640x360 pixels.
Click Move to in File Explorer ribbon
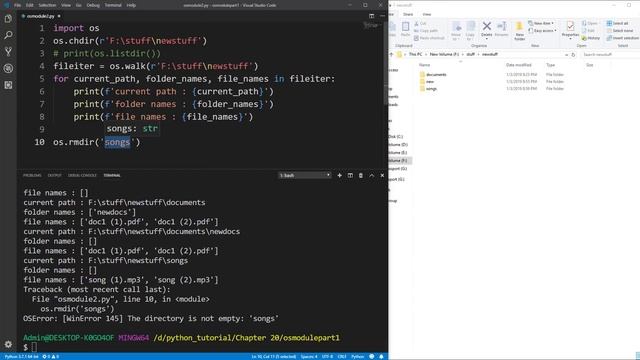click(456, 31)
